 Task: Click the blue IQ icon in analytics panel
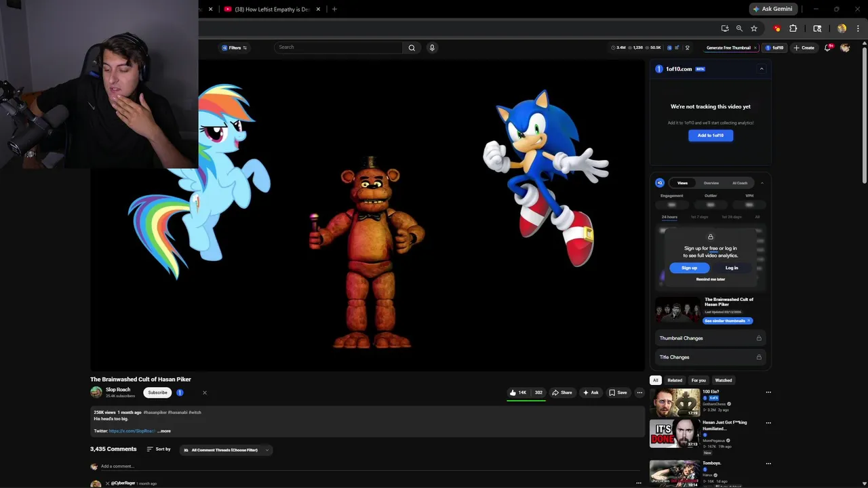660,183
